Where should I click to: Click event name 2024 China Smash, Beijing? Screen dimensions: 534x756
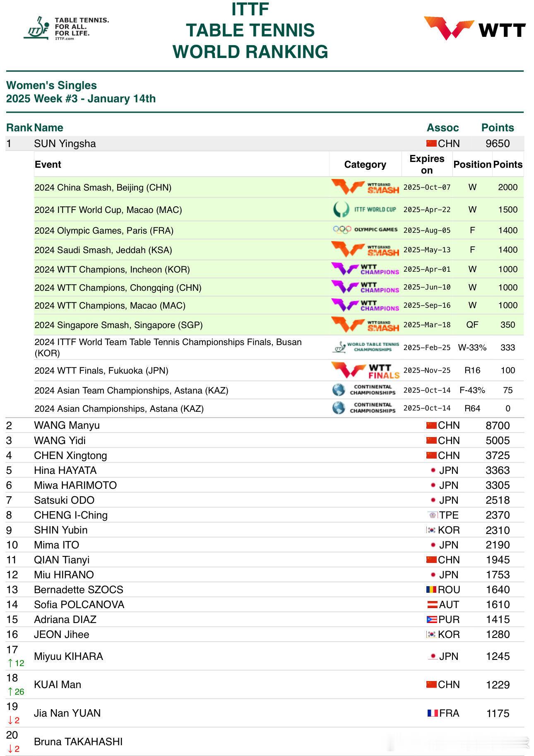coord(103,187)
